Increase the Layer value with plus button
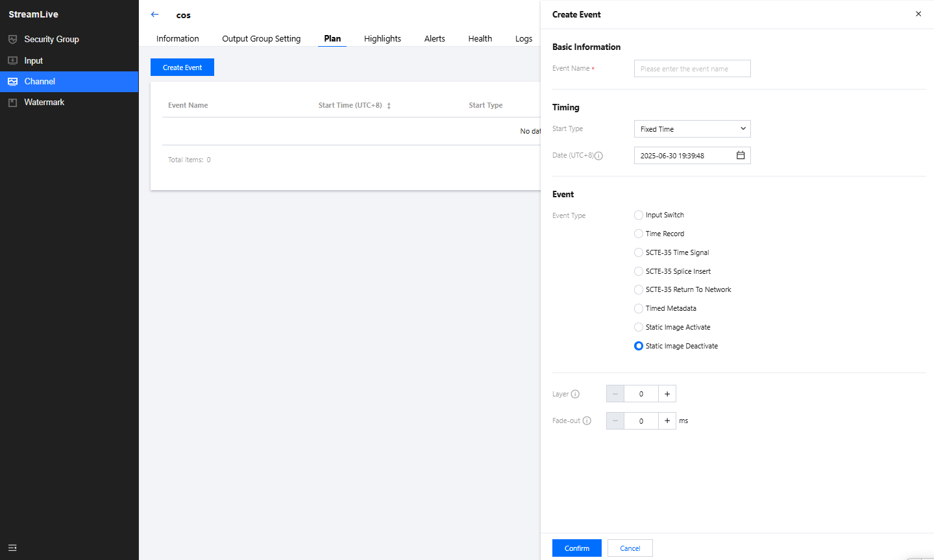 pyautogui.click(x=667, y=394)
